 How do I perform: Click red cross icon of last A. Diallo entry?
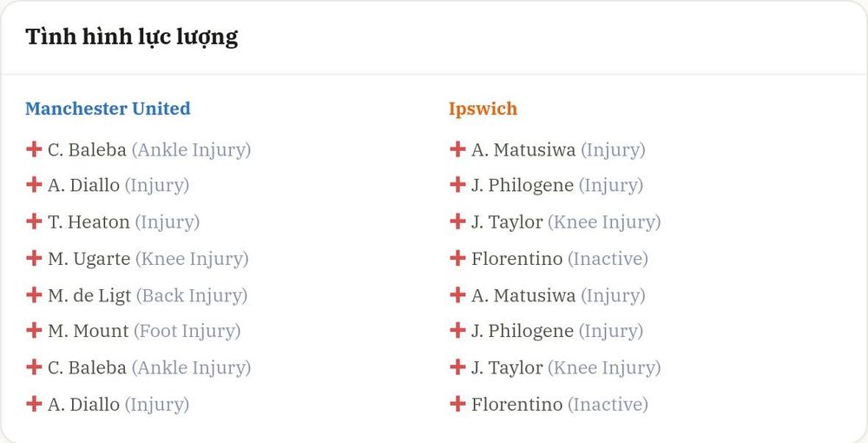pyautogui.click(x=34, y=404)
